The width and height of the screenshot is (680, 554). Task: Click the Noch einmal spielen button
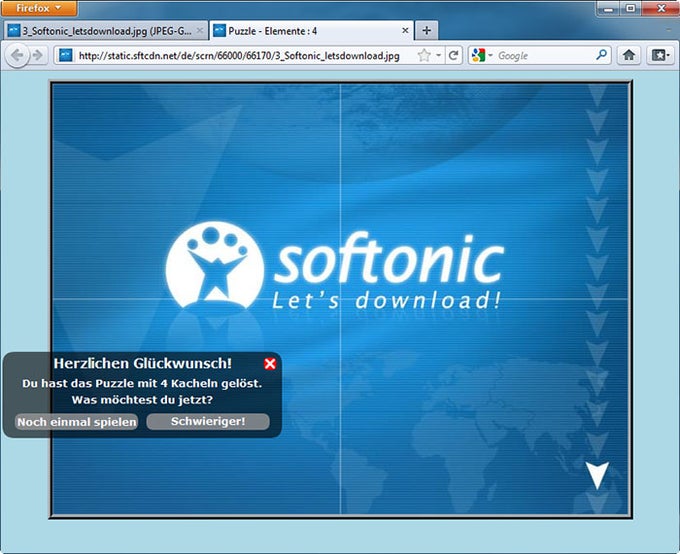tap(77, 422)
